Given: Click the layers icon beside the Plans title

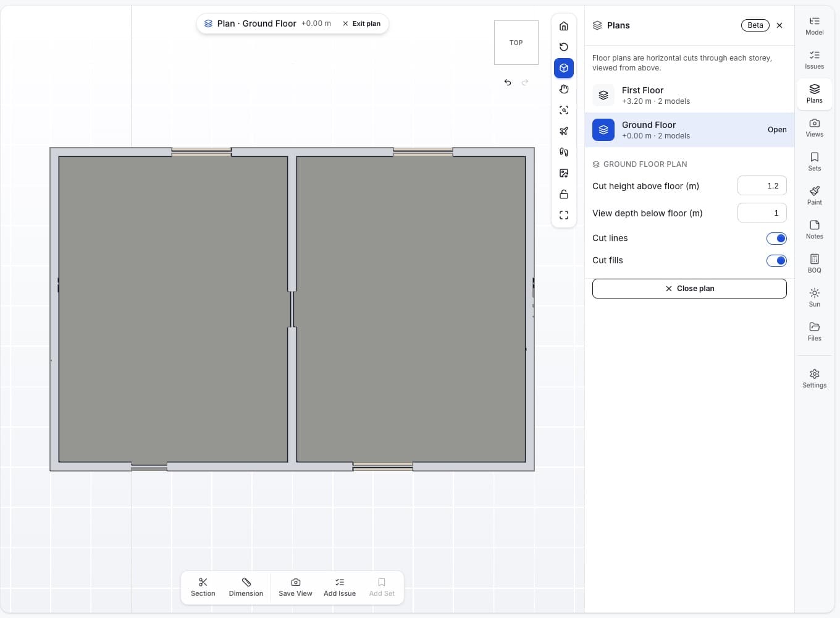Looking at the screenshot, I should click(x=597, y=25).
